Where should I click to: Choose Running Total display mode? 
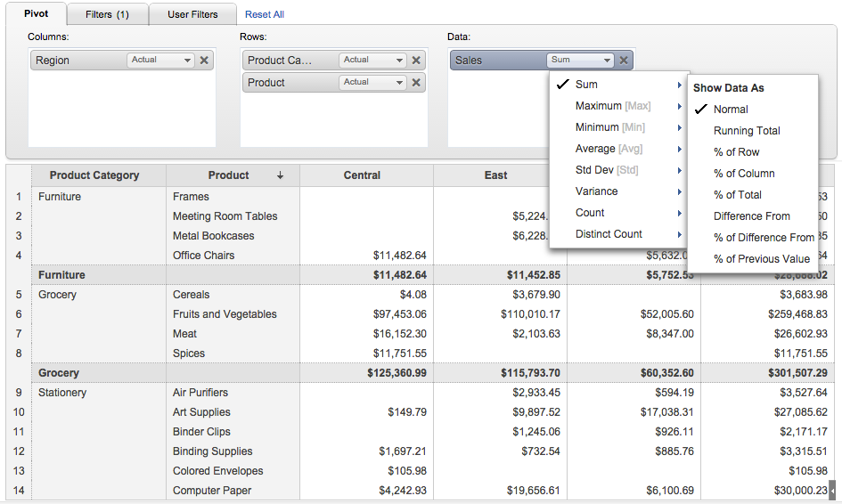pos(747,131)
